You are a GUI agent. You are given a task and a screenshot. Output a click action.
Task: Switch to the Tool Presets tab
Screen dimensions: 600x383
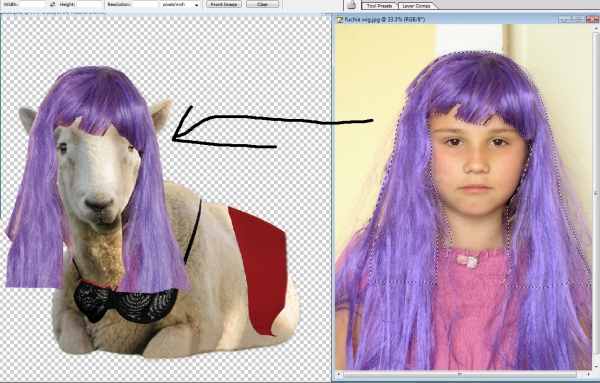tap(379, 6)
